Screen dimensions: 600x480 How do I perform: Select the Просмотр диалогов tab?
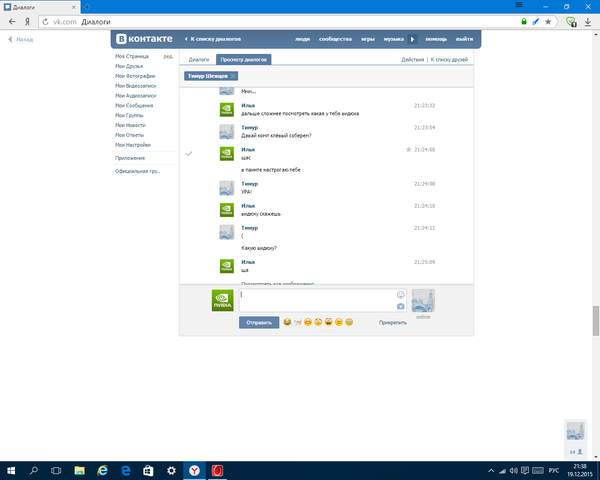click(244, 60)
